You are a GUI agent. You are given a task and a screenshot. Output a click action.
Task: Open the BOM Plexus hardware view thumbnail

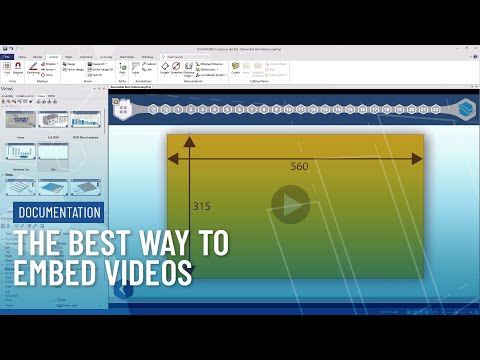point(85,119)
